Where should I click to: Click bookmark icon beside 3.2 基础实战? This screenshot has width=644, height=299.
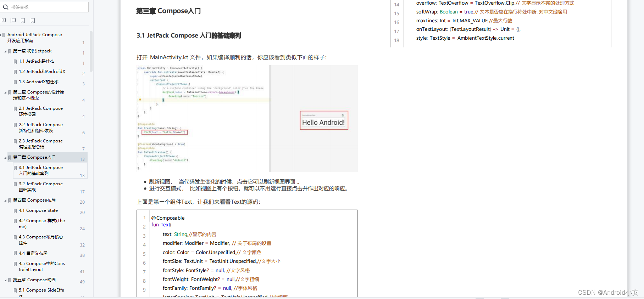pyautogui.click(x=15, y=184)
